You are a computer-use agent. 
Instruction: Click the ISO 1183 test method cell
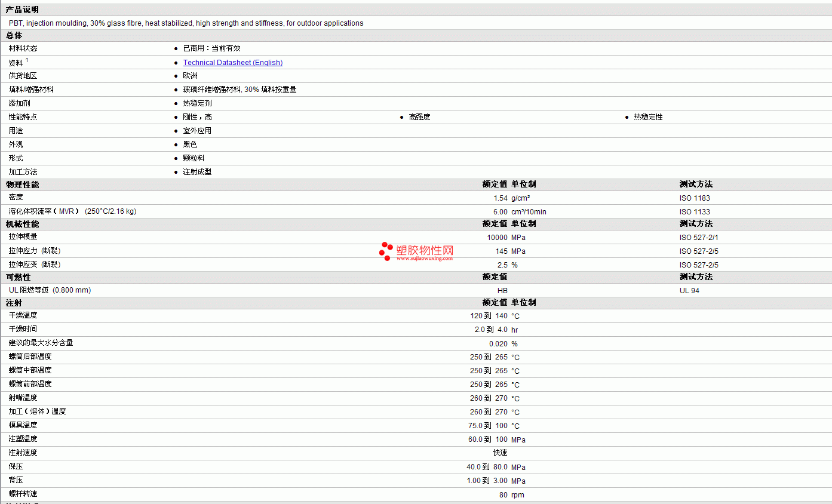point(695,198)
